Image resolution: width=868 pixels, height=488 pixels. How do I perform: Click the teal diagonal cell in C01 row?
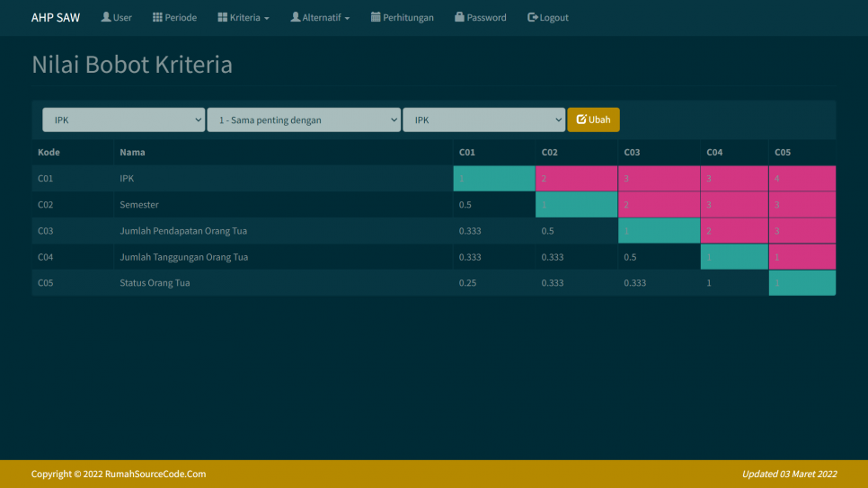[x=493, y=178]
